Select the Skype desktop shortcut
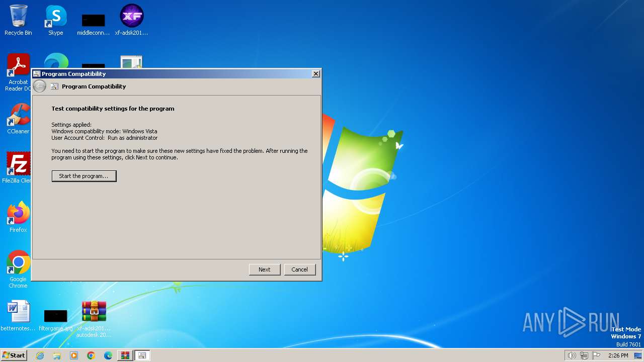 (x=56, y=20)
